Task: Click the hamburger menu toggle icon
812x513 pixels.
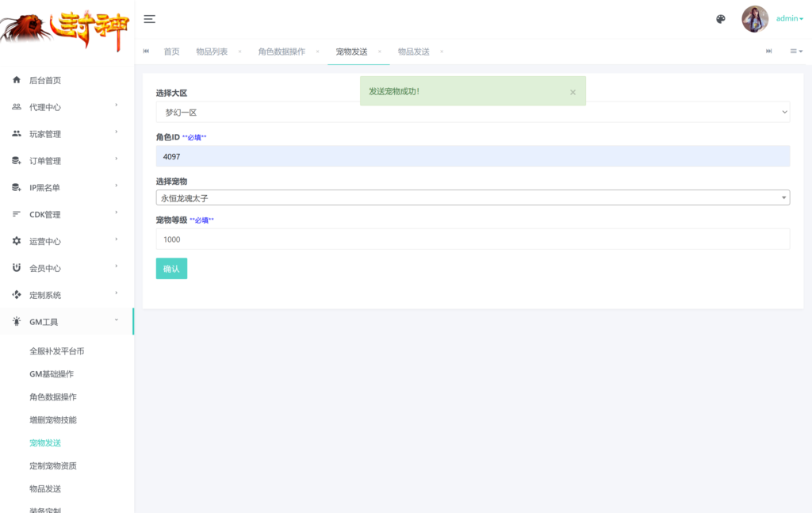Action: [149, 19]
